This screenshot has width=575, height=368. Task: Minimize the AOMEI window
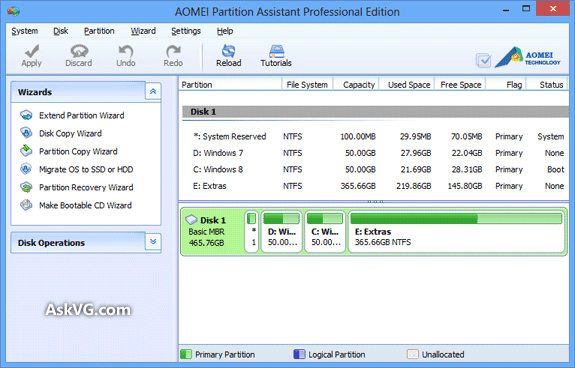506,10
